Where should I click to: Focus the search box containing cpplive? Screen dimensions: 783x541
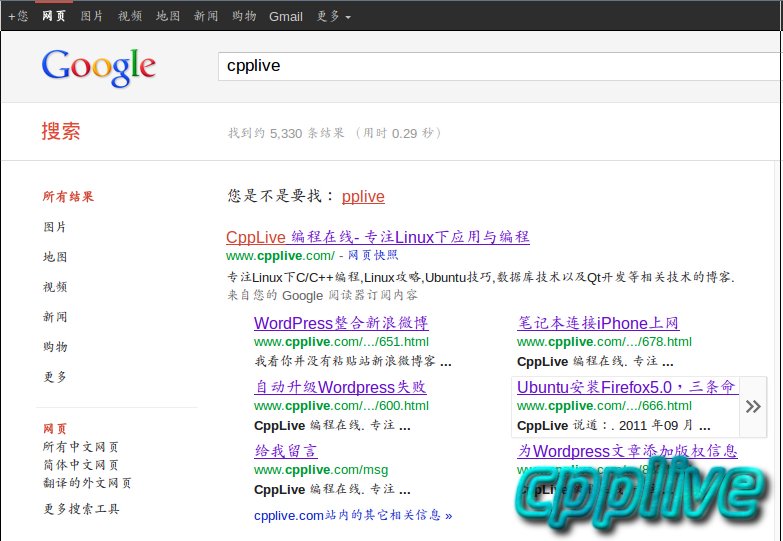click(500, 66)
